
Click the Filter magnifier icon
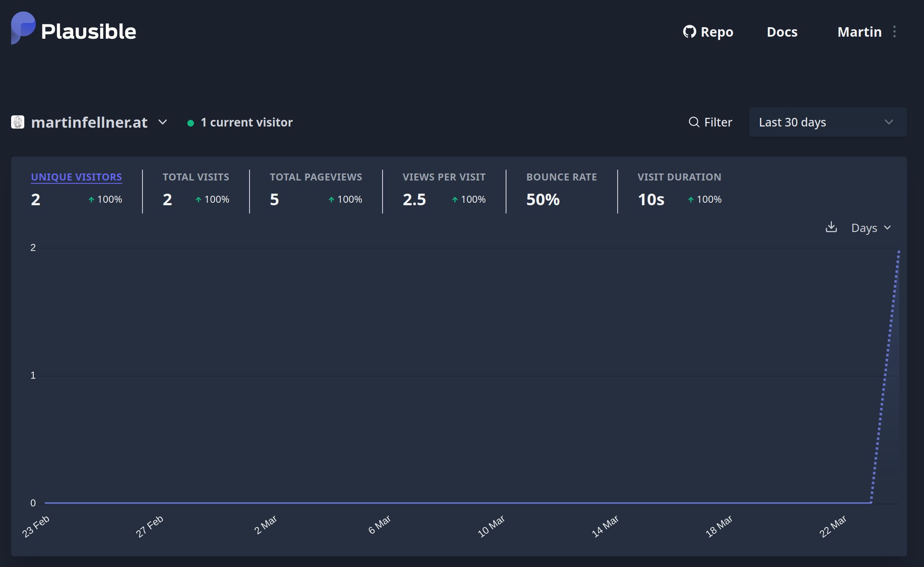coord(694,122)
